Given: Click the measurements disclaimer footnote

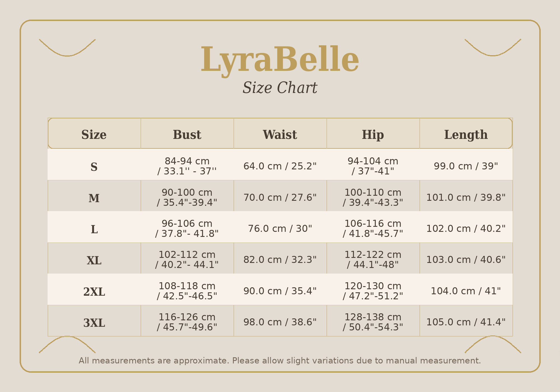Looking at the screenshot, I should pyautogui.click(x=280, y=361).
